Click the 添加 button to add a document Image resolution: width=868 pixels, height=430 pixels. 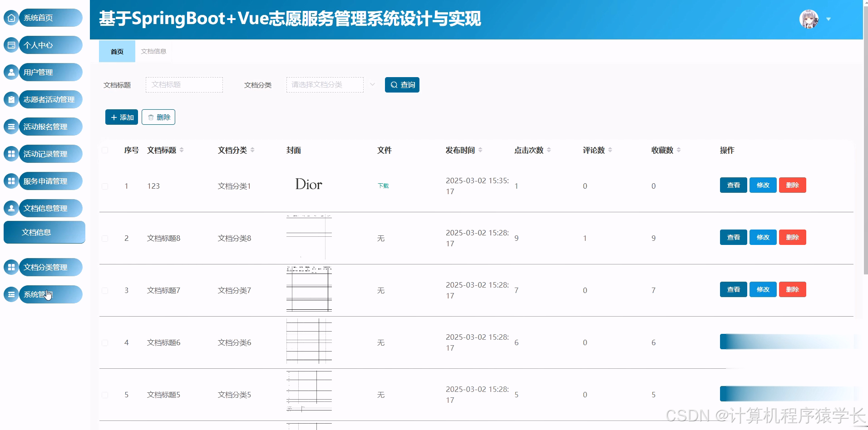(x=121, y=117)
